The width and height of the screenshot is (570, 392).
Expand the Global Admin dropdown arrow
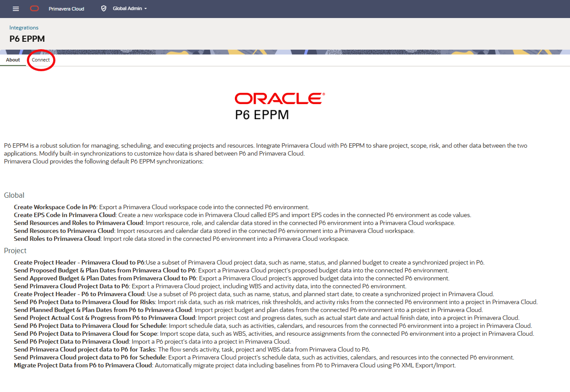tap(146, 9)
